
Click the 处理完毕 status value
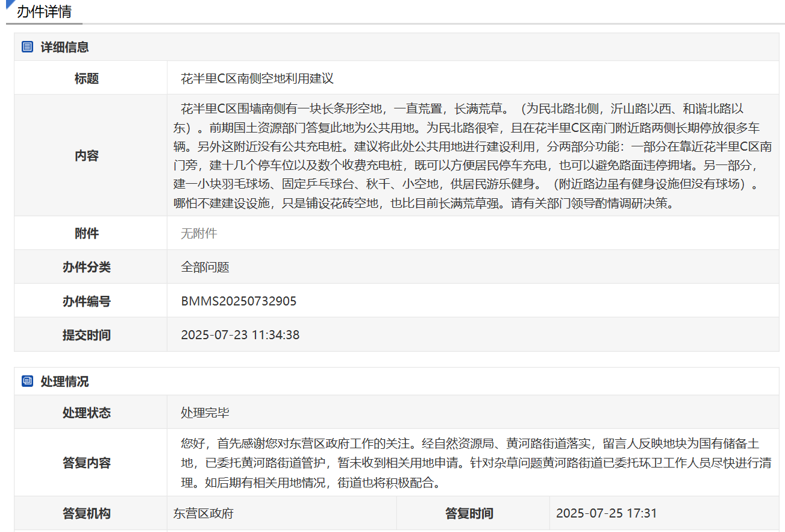[x=205, y=413]
